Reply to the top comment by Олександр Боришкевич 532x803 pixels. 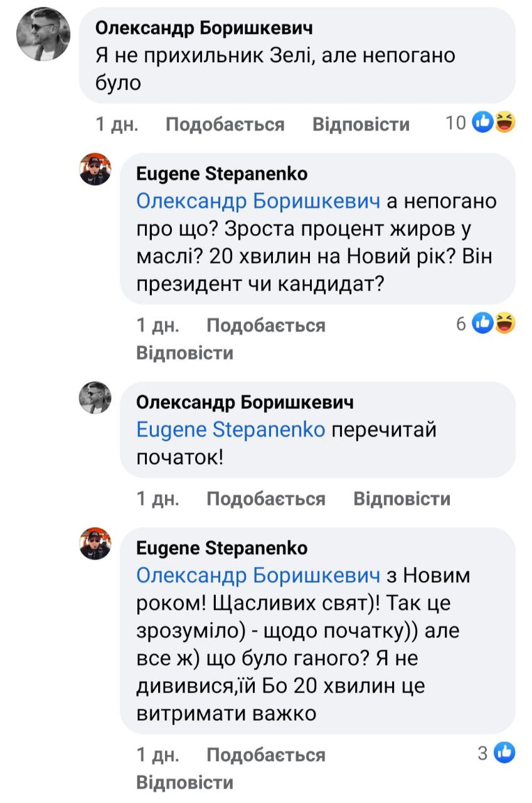361,124
